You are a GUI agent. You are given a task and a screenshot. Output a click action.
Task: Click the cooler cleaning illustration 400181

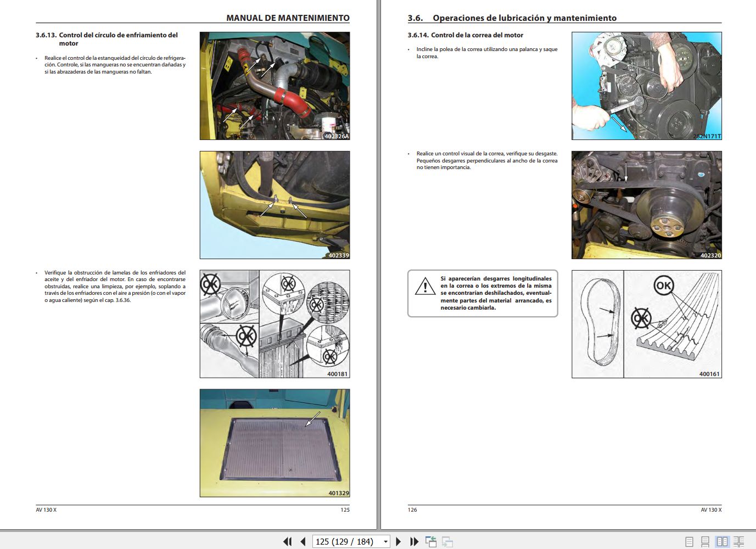pos(275,323)
